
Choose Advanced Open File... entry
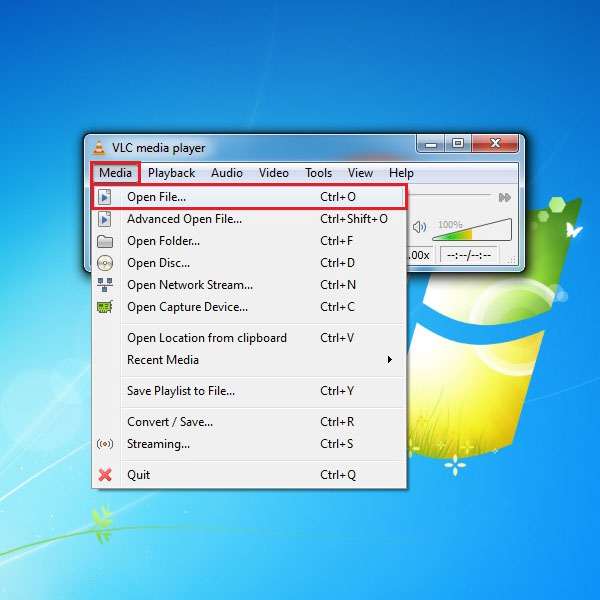coord(249,219)
